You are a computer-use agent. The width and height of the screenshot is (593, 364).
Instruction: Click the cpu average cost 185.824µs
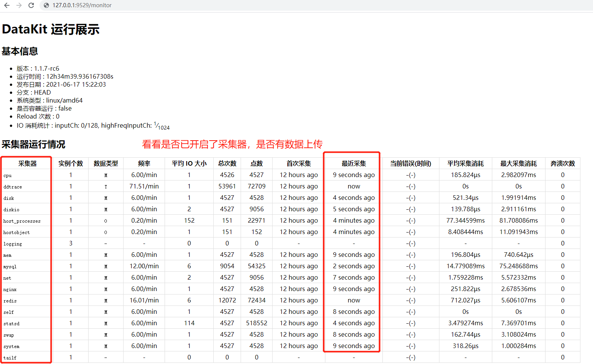[x=466, y=175]
